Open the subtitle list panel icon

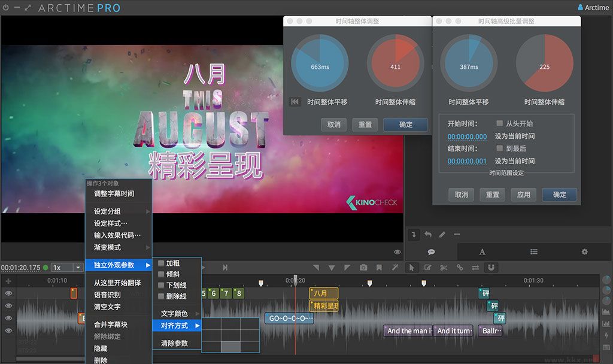tap(534, 252)
